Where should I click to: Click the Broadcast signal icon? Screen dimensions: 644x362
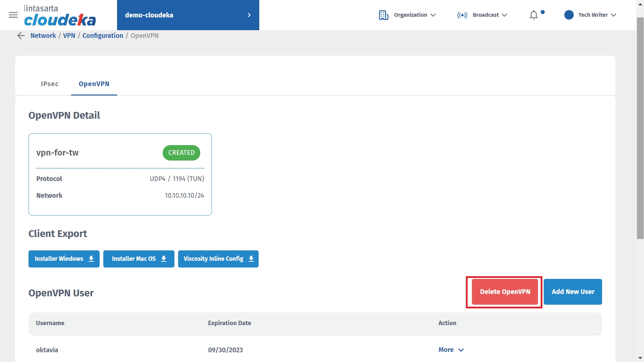point(462,15)
